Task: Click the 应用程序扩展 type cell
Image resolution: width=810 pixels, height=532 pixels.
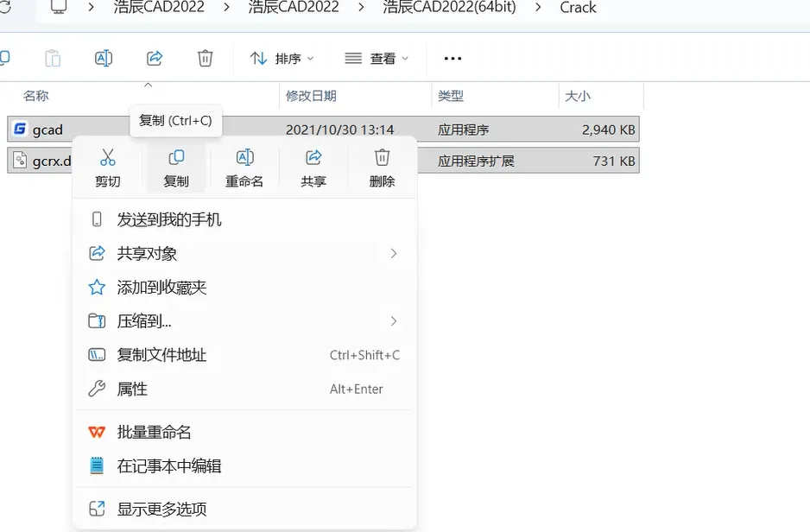Action: tap(476, 161)
